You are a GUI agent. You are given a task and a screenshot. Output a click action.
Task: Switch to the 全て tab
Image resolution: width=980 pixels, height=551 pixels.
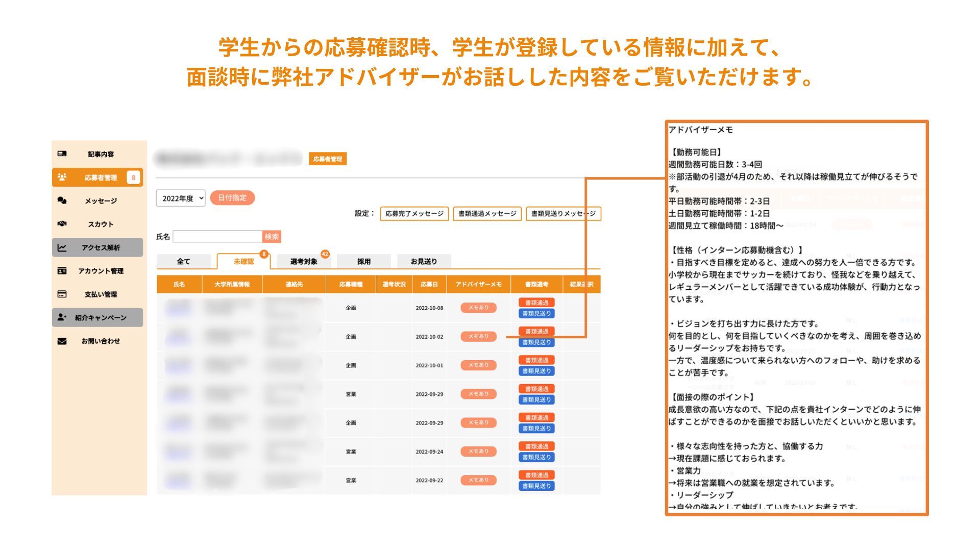click(x=183, y=261)
